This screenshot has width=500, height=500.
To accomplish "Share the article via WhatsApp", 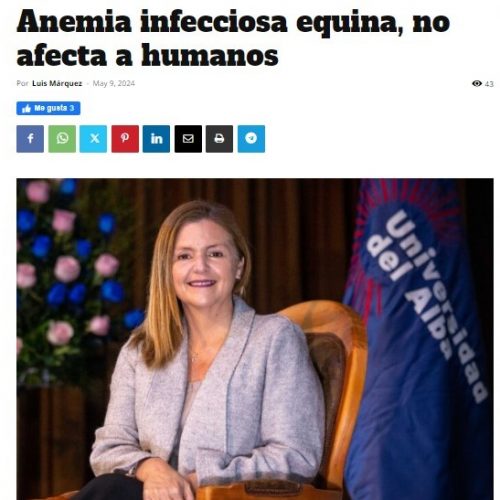I will pos(62,139).
